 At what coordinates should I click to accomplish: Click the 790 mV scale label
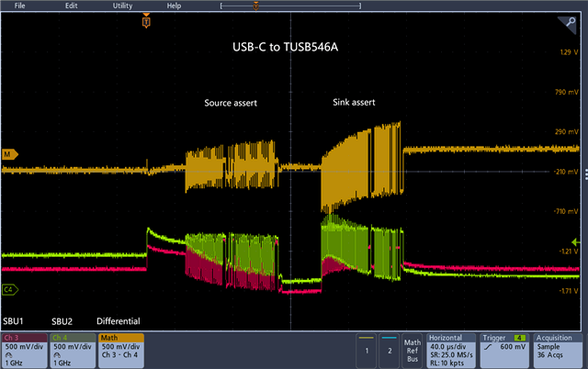566,92
